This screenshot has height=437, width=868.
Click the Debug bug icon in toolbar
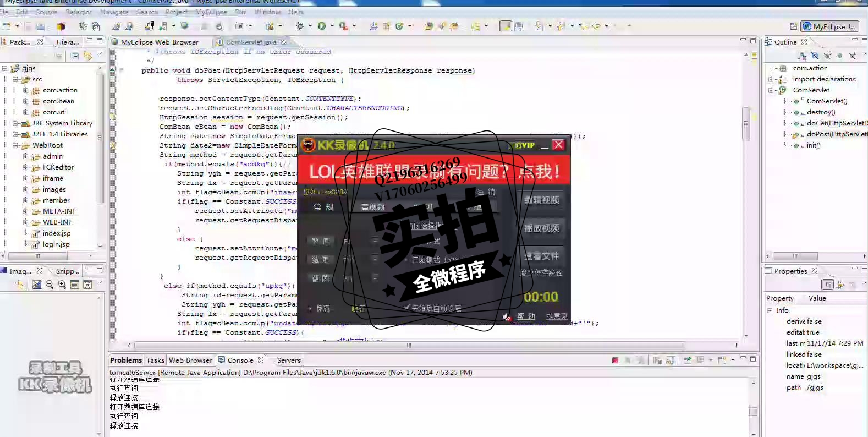click(x=300, y=26)
